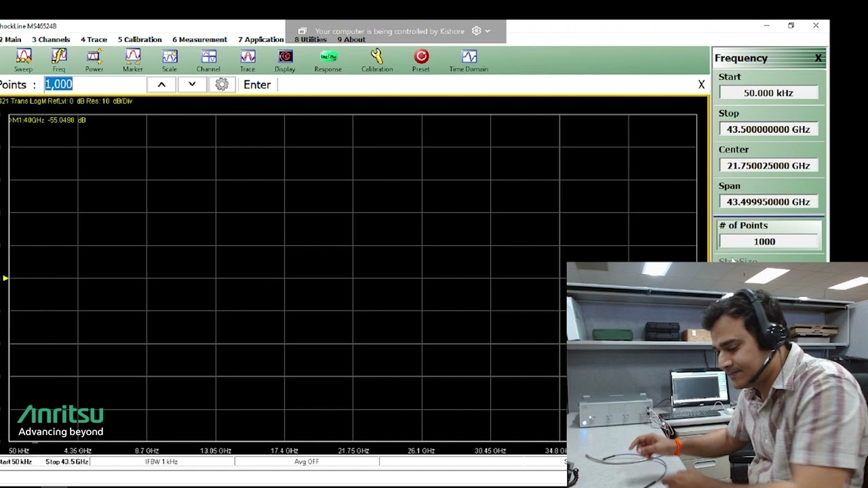
Task: Close the Points entry bar with X
Action: click(701, 85)
